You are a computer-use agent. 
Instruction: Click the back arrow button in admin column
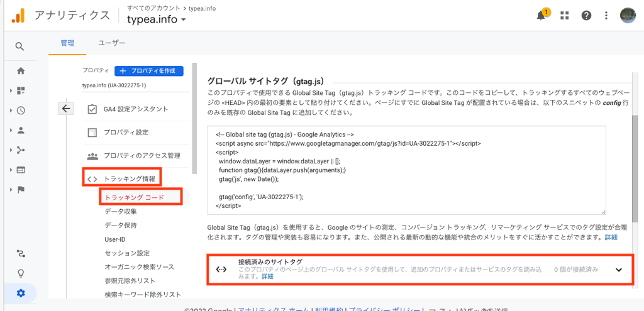[66, 108]
